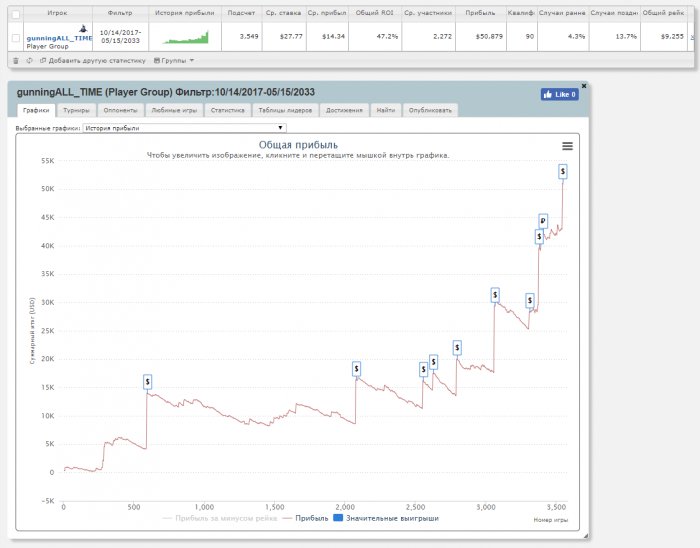
Task: Check the gunningALL_TIME row checkbox
Action: click(x=14, y=37)
